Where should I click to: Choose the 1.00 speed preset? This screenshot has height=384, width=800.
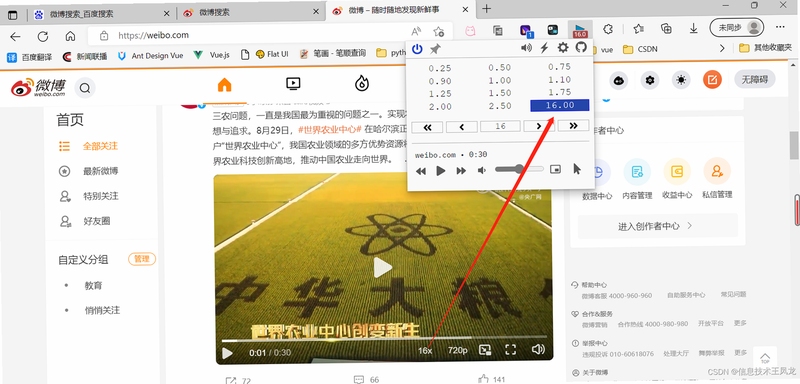(499, 81)
